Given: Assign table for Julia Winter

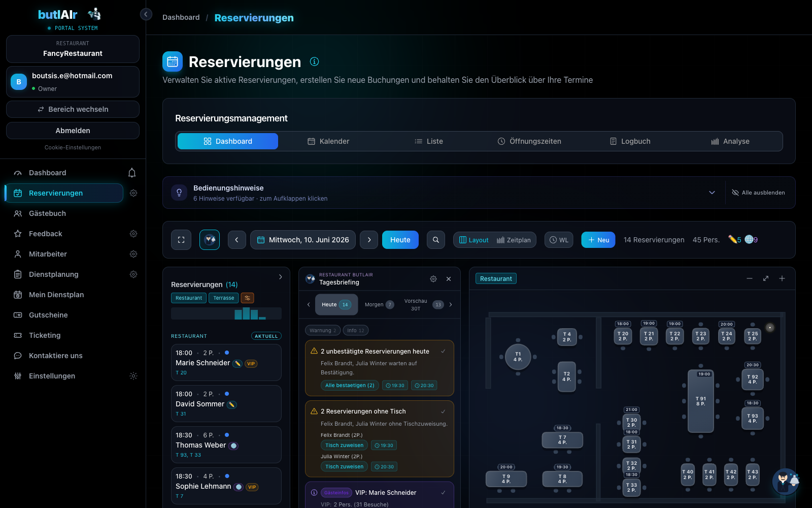Looking at the screenshot, I should (x=344, y=467).
